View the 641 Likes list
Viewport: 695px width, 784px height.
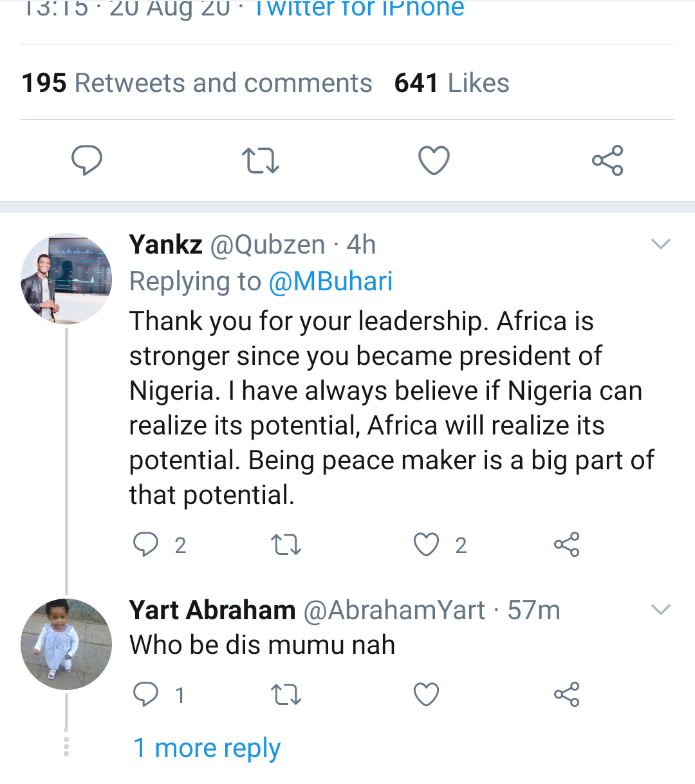[452, 83]
